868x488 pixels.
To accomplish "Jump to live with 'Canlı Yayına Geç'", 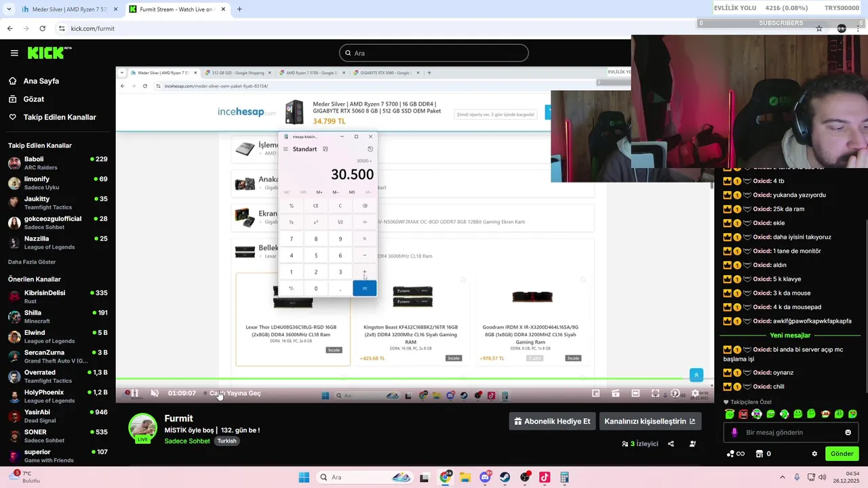I will 235,393.
